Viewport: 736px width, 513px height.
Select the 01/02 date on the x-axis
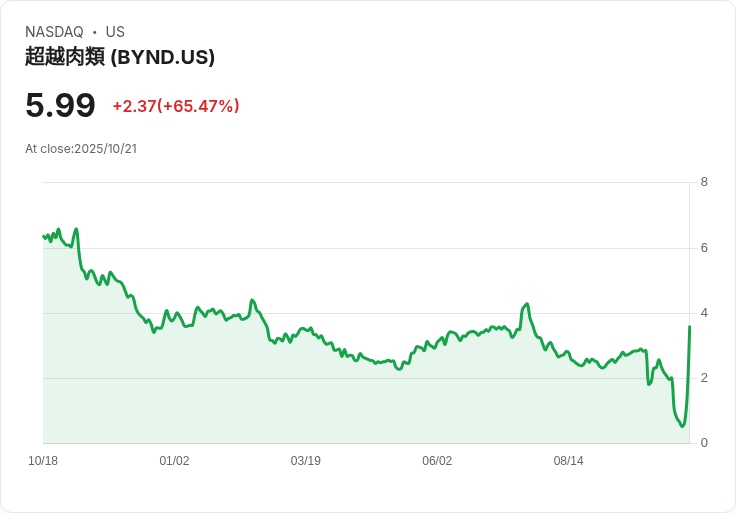174,461
